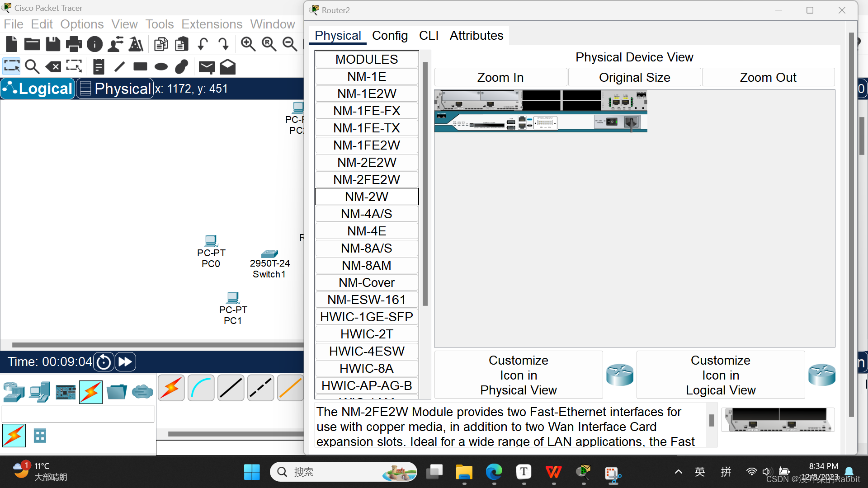868x488 pixels.
Task: Click the Reset simulation time button
Action: [104, 362]
